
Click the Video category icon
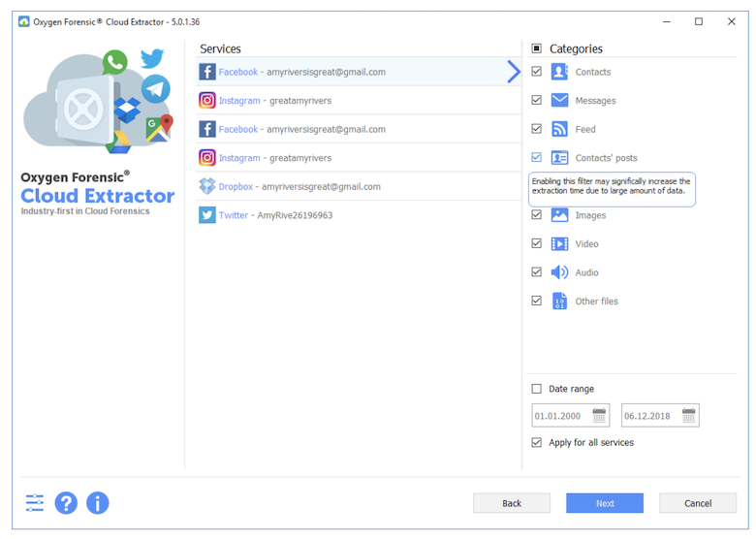[559, 243]
